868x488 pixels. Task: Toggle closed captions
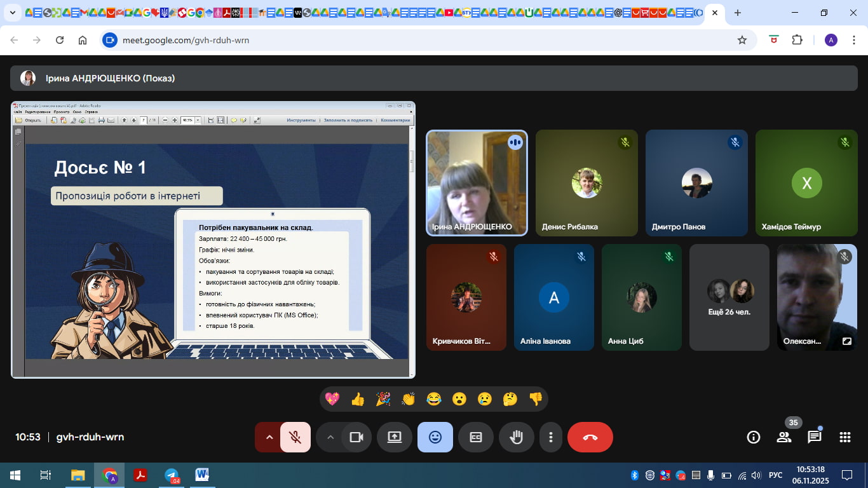tap(475, 437)
